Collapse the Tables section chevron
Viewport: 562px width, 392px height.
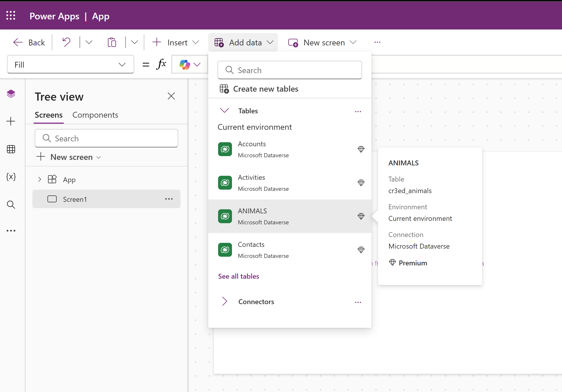[224, 111]
